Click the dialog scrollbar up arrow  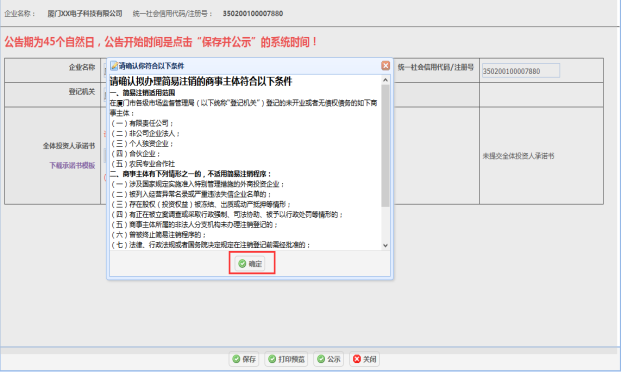click(385, 80)
